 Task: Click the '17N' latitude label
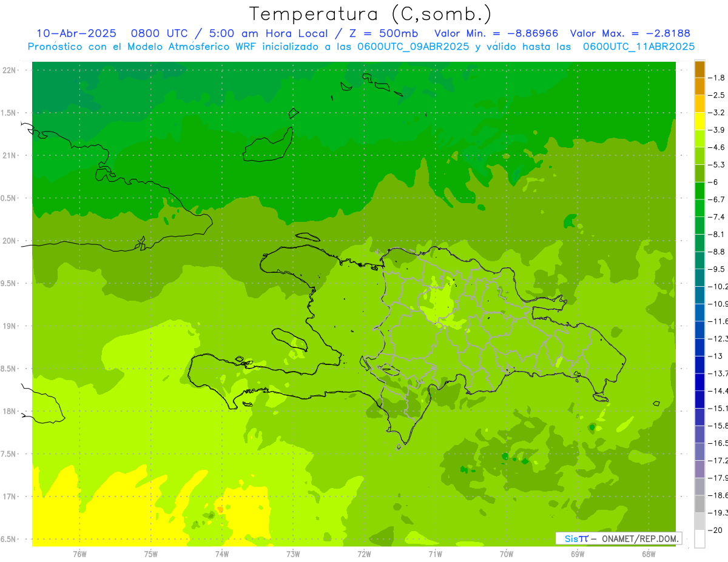[x=10, y=497]
